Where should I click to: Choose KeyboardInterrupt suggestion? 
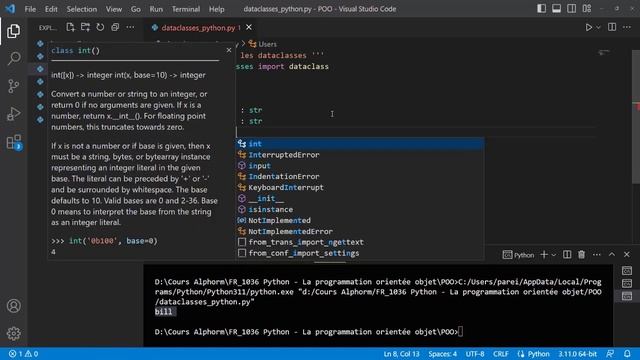pyautogui.click(x=360, y=187)
